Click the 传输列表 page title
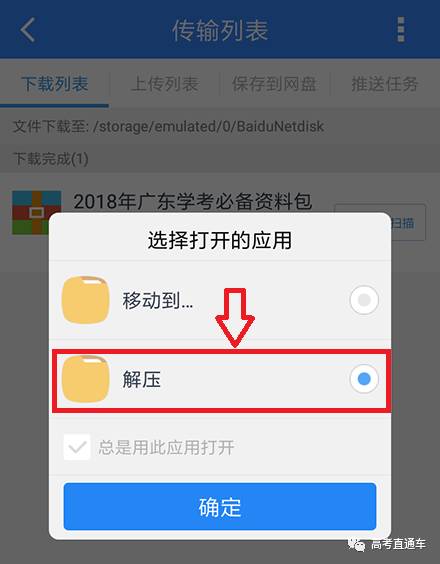 click(x=220, y=30)
